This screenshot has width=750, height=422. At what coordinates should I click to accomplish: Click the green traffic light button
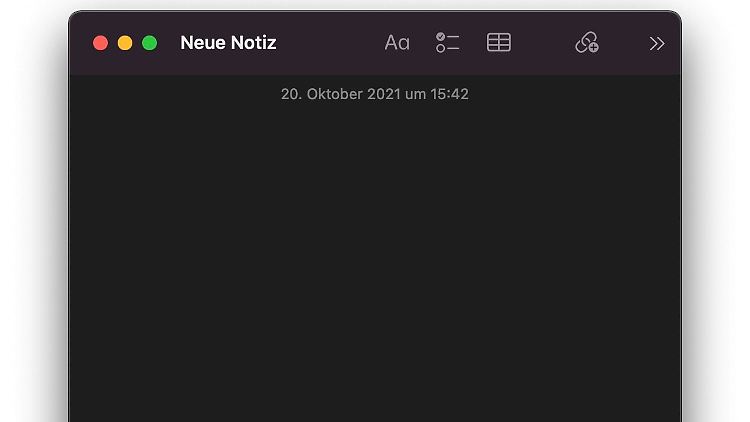149,43
